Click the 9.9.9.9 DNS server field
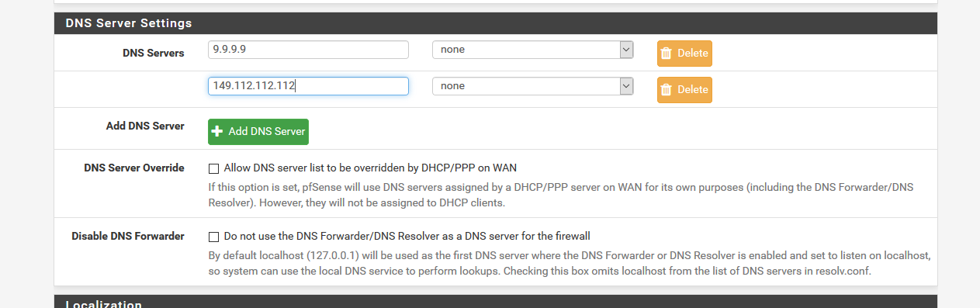Screen dimensions: 980x308 [x=308, y=50]
